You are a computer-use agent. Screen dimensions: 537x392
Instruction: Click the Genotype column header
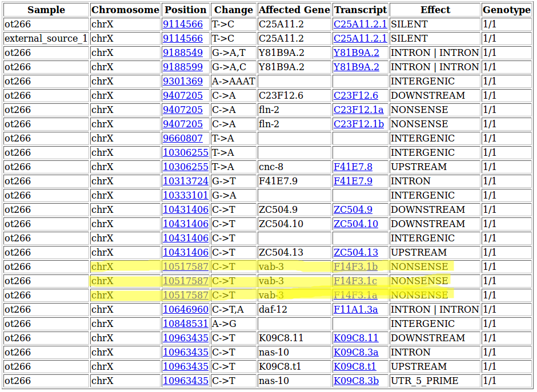tap(507, 10)
